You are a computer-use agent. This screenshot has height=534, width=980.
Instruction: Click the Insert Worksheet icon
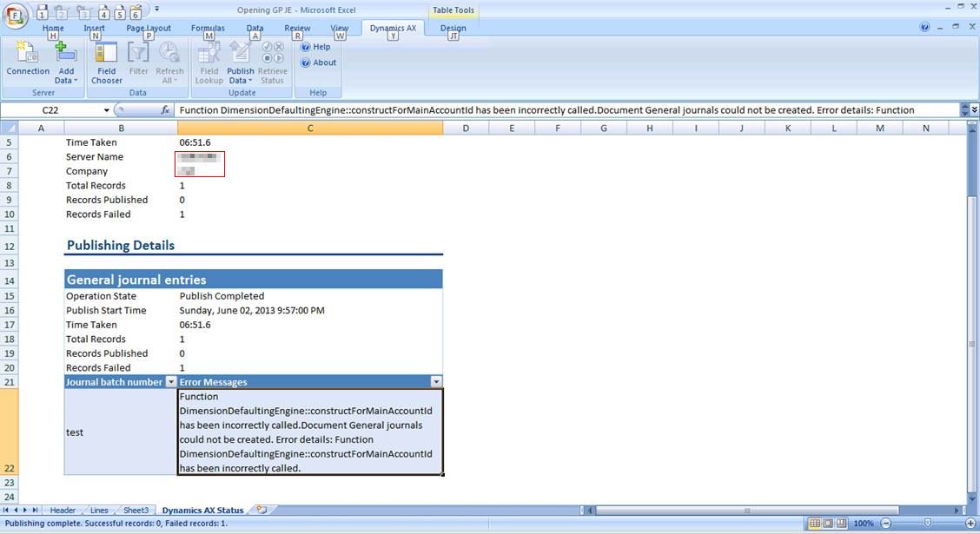(262, 511)
